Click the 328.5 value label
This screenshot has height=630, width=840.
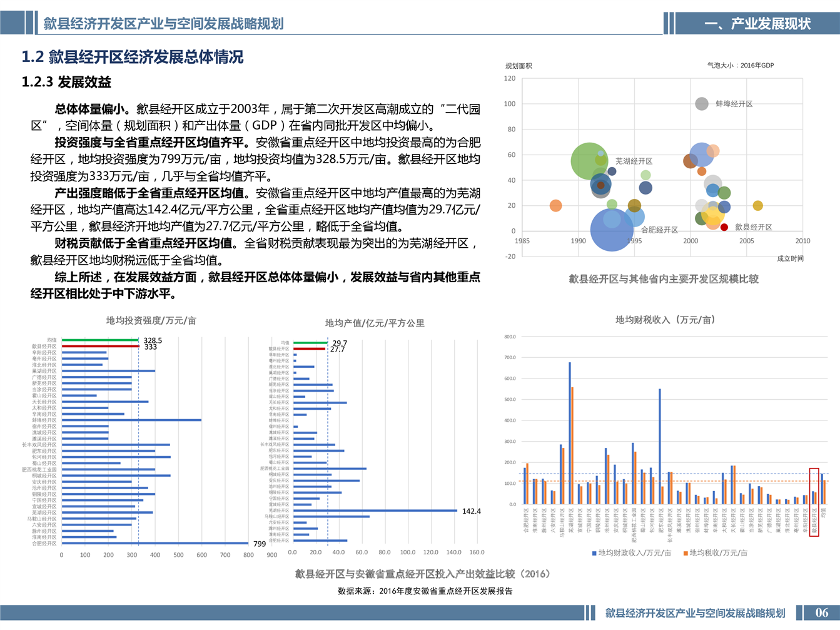(153, 340)
